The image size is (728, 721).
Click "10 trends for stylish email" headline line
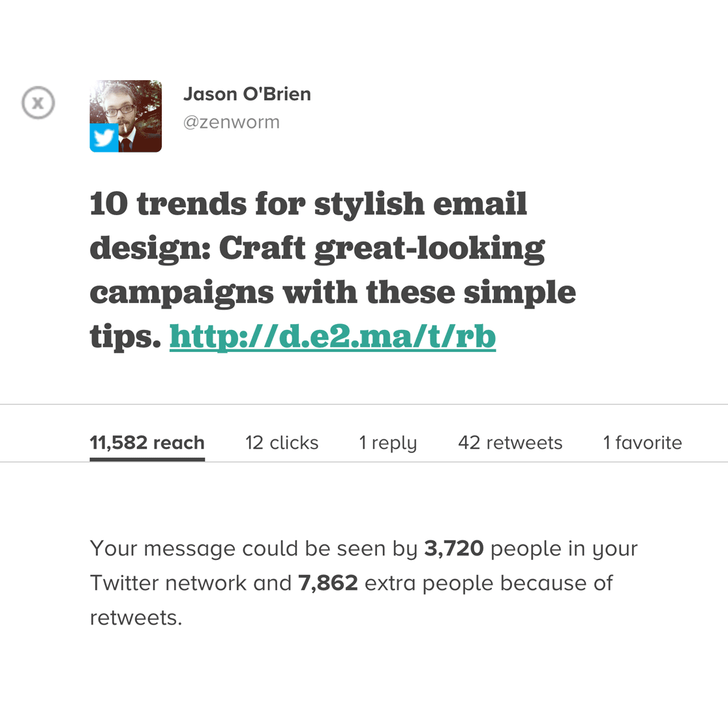(308, 204)
